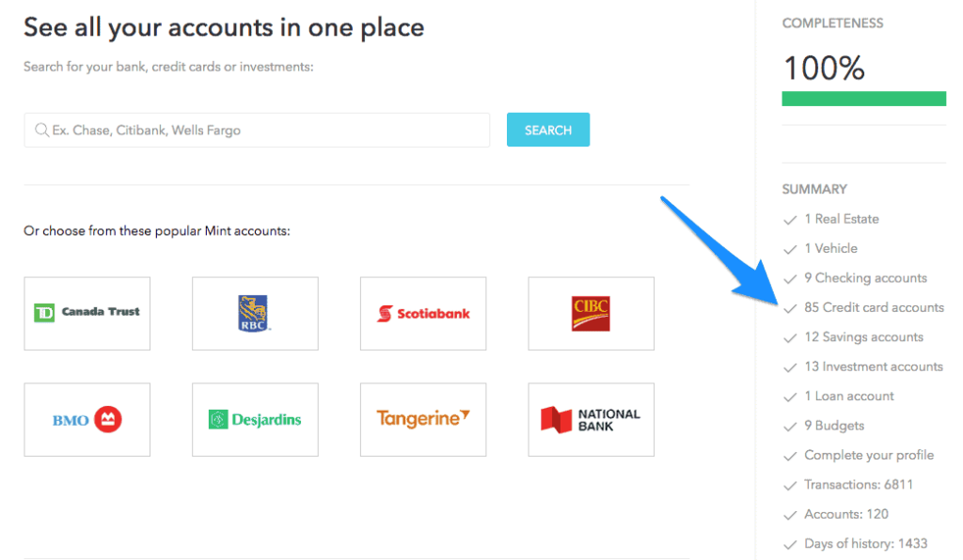Choose the BMO bank logo tile
The height and width of the screenshot is (560, 963).
tap(87, 419)
